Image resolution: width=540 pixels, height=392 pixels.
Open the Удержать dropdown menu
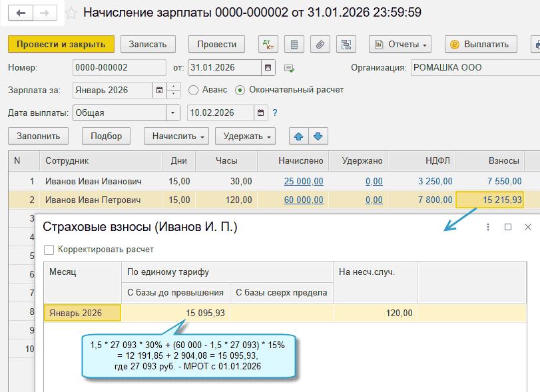point(248,136)
